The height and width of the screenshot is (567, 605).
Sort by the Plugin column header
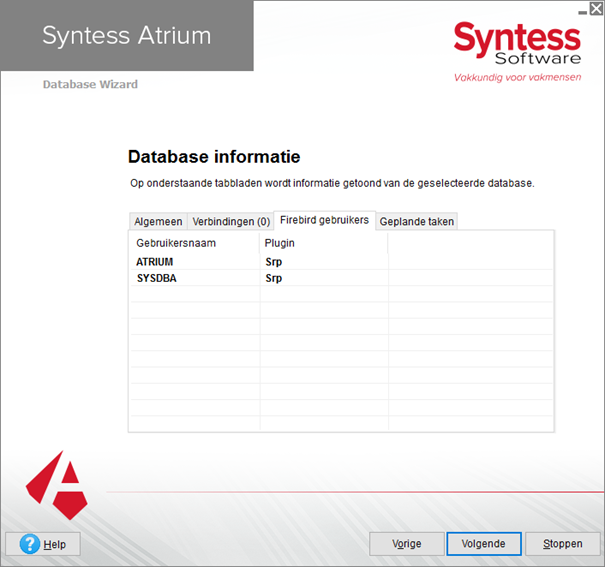[x=324, y=243]
